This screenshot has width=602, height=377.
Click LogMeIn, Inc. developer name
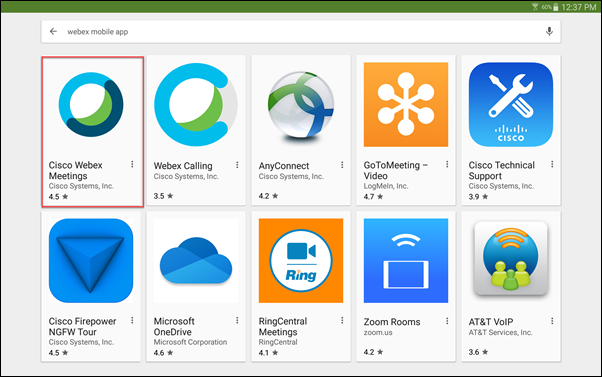386,186
